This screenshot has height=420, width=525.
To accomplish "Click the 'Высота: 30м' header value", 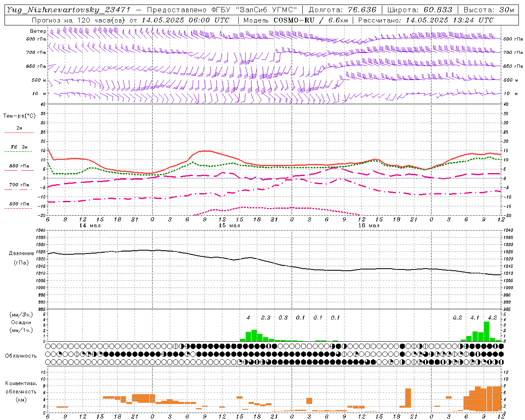I will [x=488, y=10].
